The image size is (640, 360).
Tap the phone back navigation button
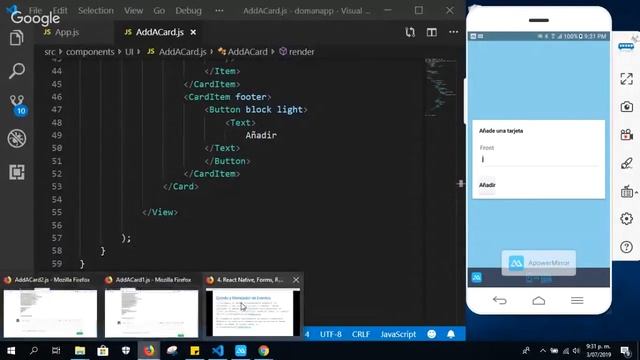(x=500, y=301)
